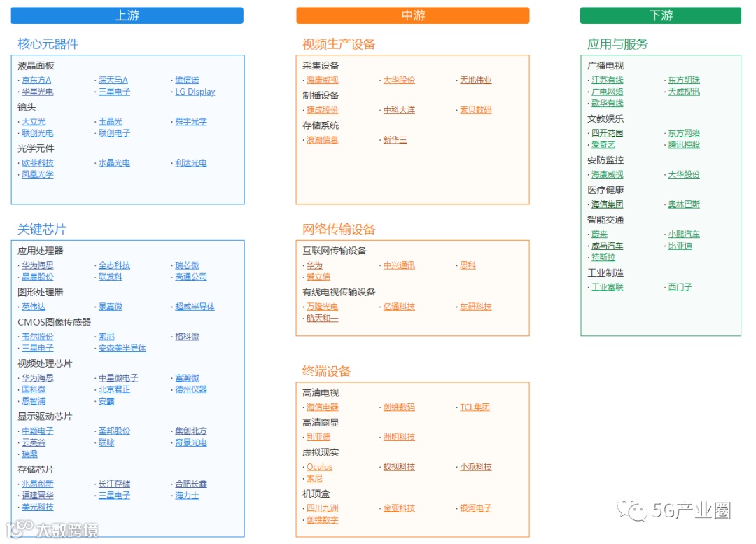Open the 集创北方 link under 显示驱动芯片

point(191,431)
